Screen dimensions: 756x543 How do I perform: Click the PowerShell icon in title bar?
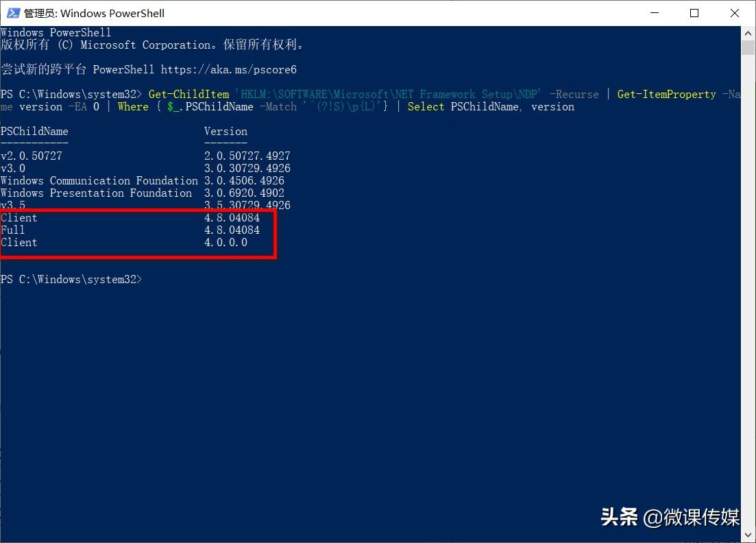coord(12,12)
